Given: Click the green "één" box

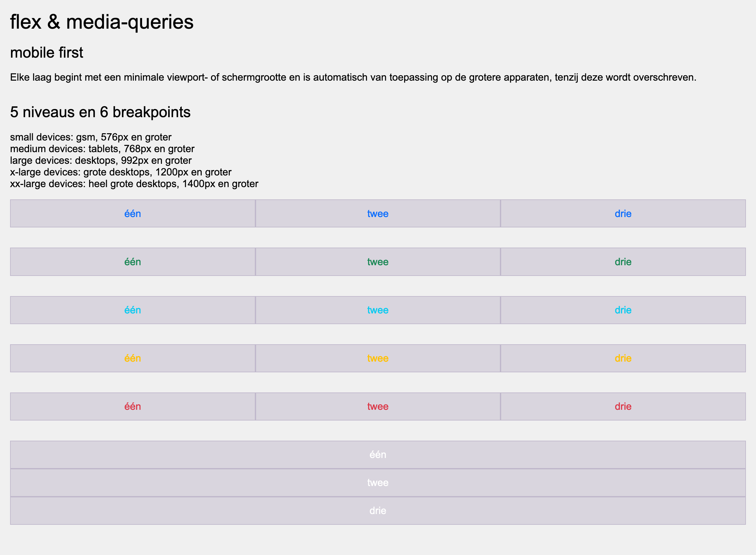Looking at the screenshot, I should (132, 262).
